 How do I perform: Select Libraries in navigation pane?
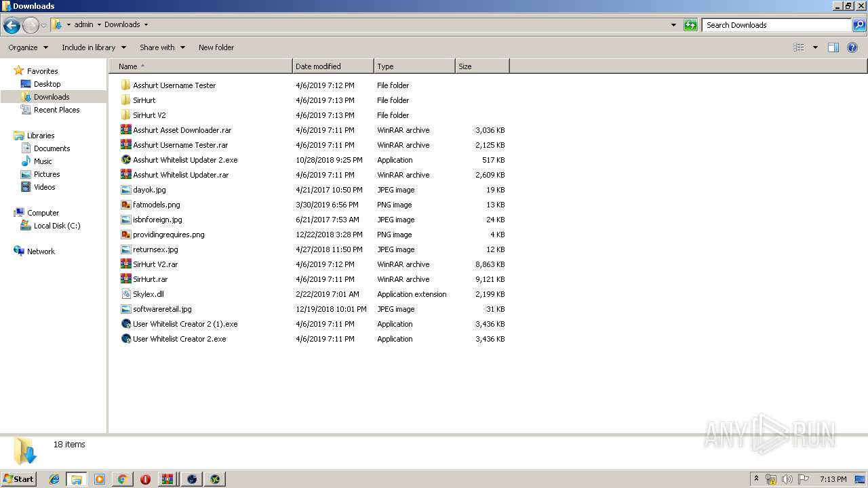[x=41, y=136]
